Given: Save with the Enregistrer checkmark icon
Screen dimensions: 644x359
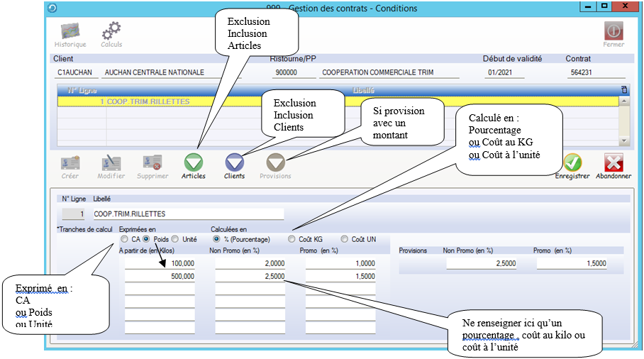Looking at the screenshot, I should click(x=572, y=163).
